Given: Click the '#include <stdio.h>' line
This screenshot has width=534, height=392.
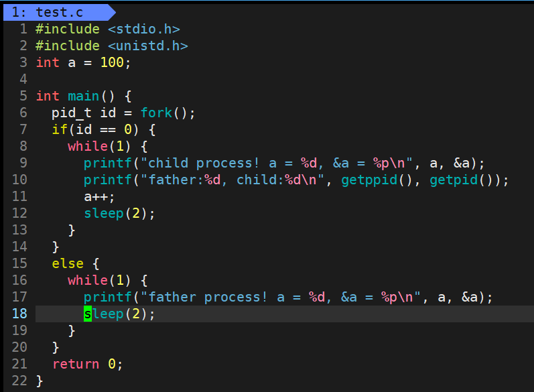Looking at the screenshot, I should pyautogui.click(x=108, y=29).
